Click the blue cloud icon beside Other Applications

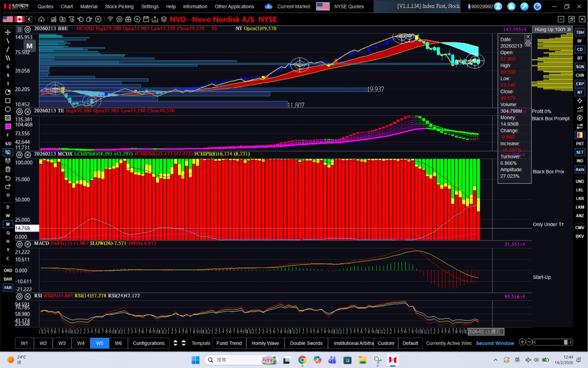coord(269,6)
